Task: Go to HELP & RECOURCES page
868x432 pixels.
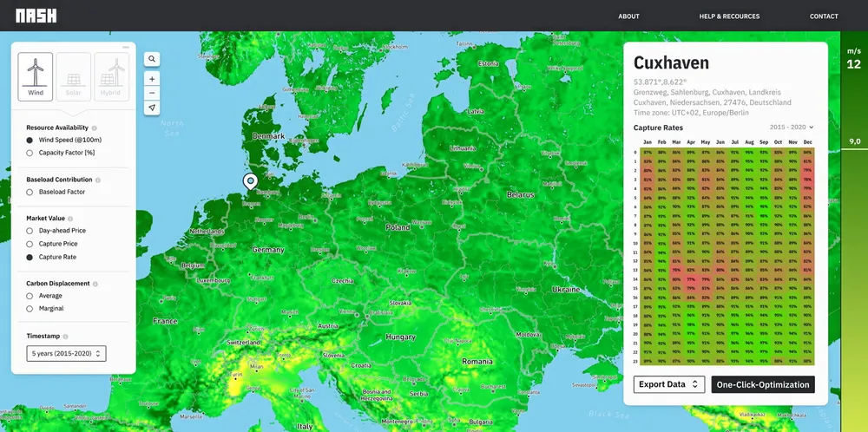Action: pos(729,16)
